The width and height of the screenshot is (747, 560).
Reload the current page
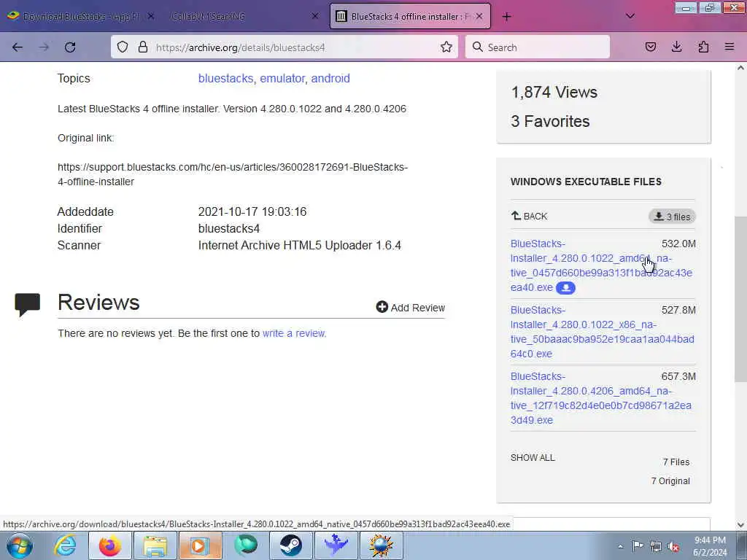tap(70, 47)
